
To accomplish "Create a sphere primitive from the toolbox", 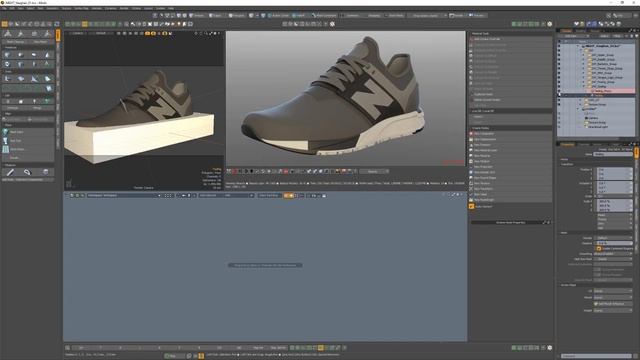I will click(x=21, y=55).
